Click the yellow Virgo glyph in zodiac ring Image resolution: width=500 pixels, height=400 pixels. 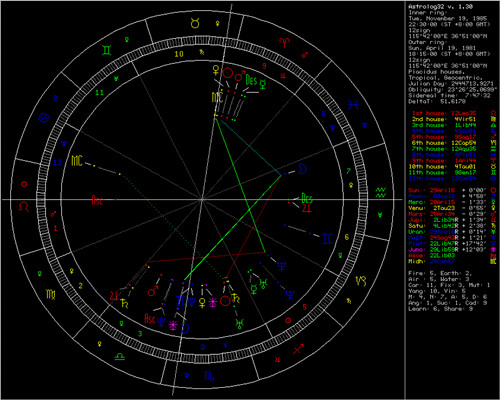point(51,294)
